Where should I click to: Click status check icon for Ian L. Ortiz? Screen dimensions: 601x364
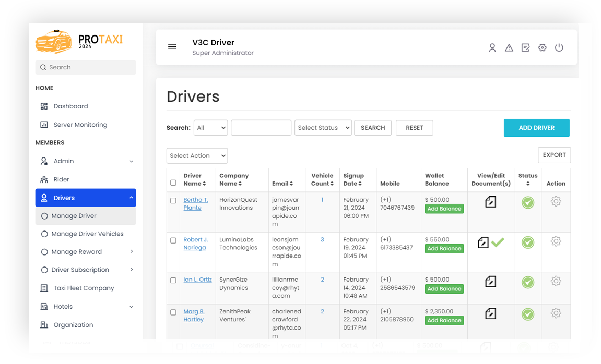(528, 282)
